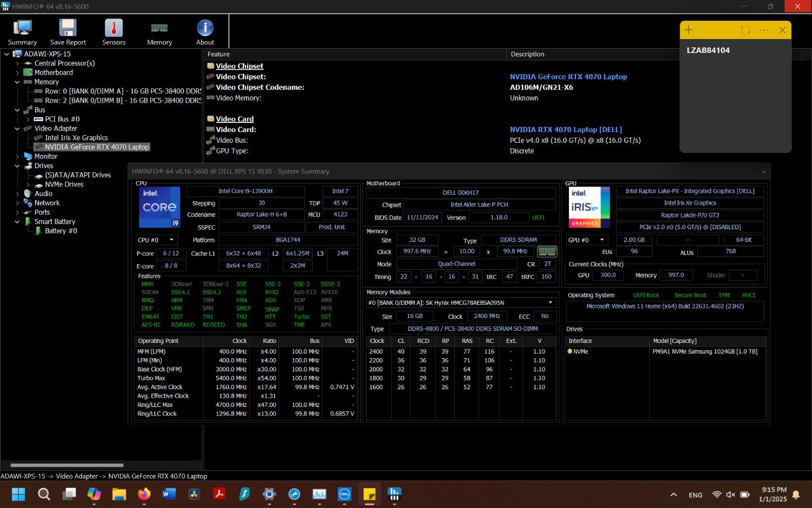Open the GPU #0 selector dropdown
812x508 pixels.
point(587,240)
